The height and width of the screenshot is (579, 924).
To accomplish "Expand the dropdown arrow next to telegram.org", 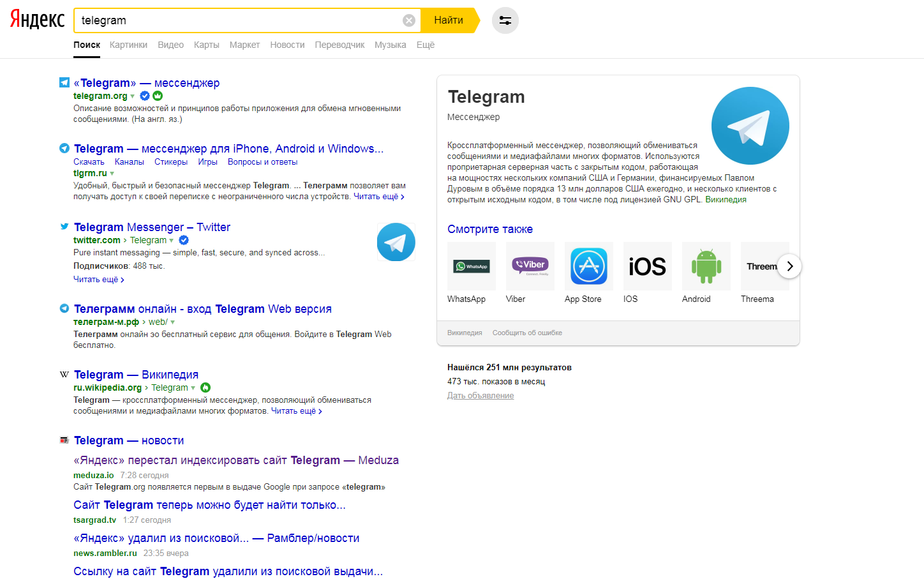I will pos(133,96).
